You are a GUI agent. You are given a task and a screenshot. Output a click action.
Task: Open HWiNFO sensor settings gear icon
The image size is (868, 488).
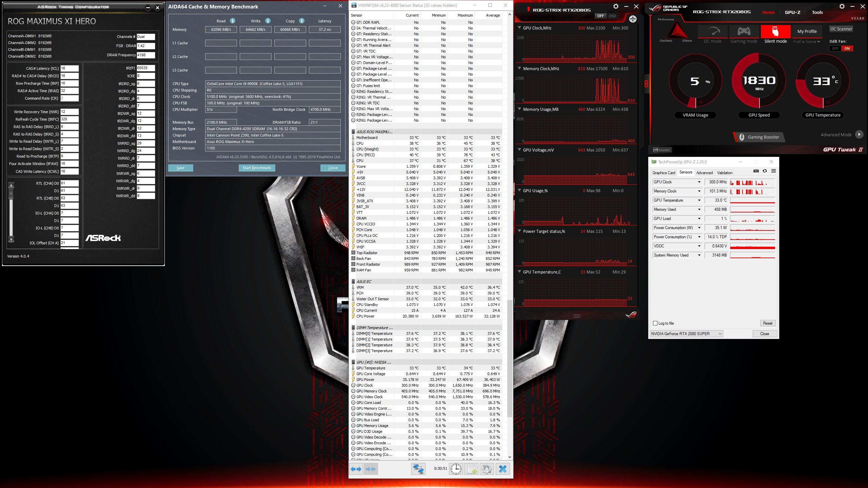point(487,469)
